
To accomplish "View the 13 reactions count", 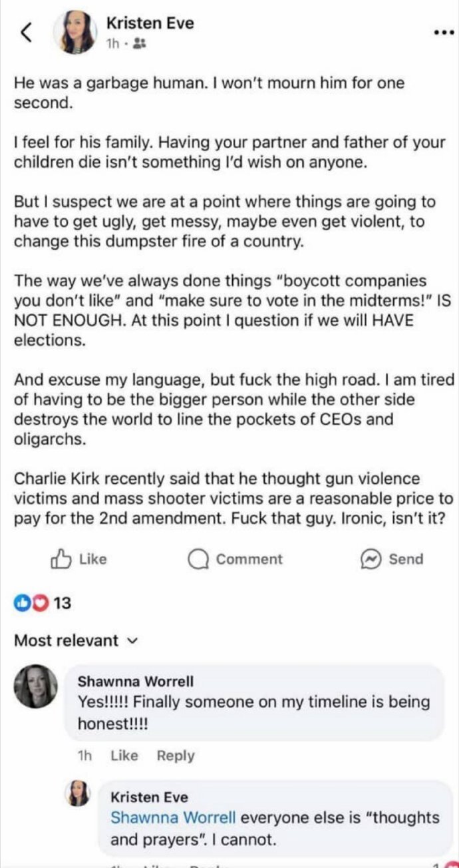I will tap(62, 604).
